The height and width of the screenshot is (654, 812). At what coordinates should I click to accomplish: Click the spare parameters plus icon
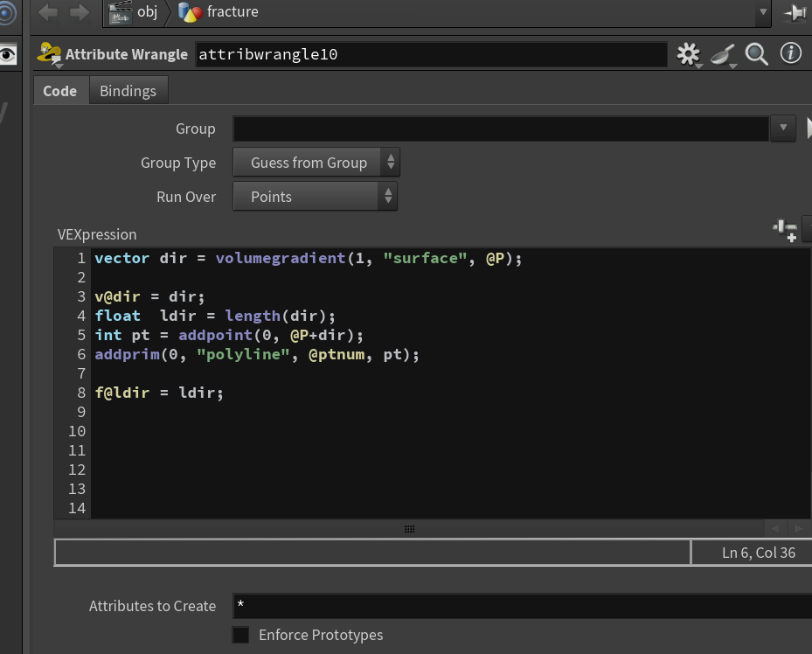point(785,231)
